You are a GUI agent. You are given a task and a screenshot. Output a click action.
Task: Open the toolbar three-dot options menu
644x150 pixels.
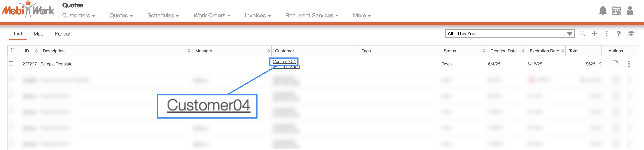click(x=607, y=34)
